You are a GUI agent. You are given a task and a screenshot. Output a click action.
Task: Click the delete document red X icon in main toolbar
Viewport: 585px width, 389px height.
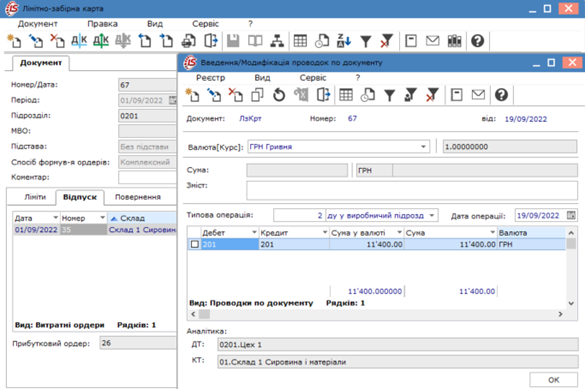click(57, 41)
